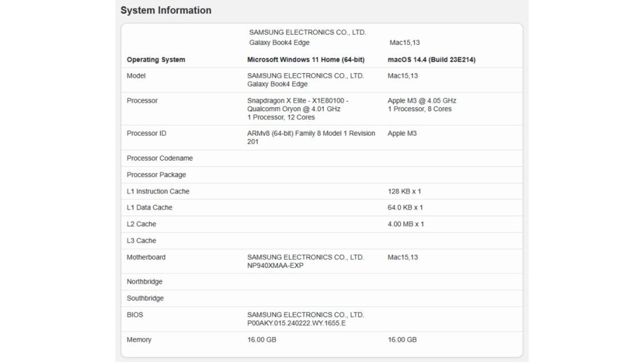Screen dimensions: 644x362
Task: Click the Model row label
Action: coord(136,76)
